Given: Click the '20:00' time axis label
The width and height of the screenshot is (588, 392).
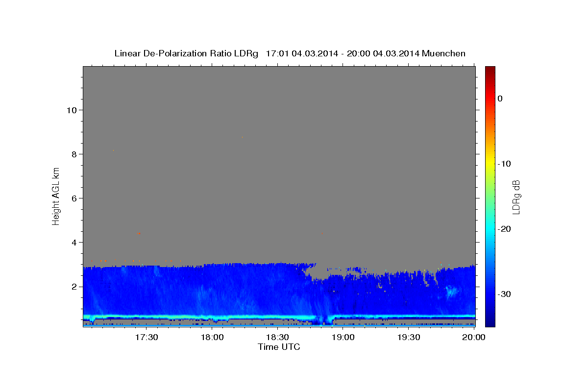Looking at the screenshot, I should point(474,337).
